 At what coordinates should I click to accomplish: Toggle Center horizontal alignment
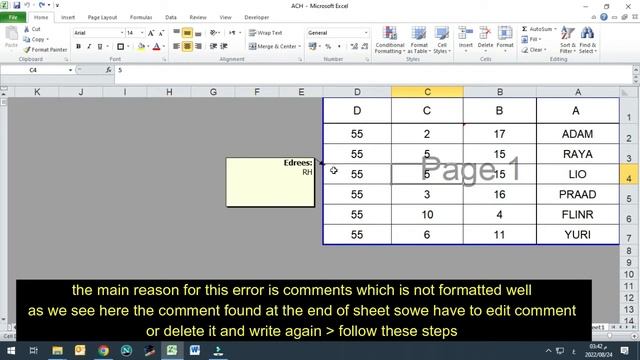[187, 47]
